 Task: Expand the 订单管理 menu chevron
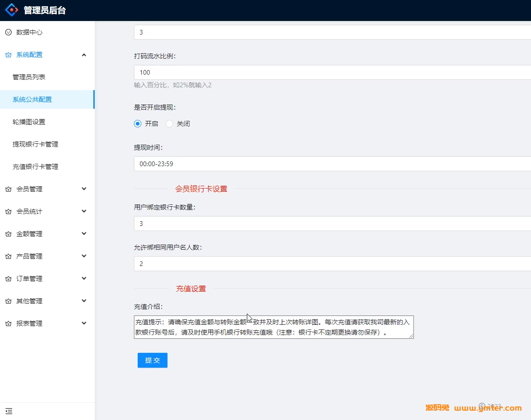(x=84, y=278)
